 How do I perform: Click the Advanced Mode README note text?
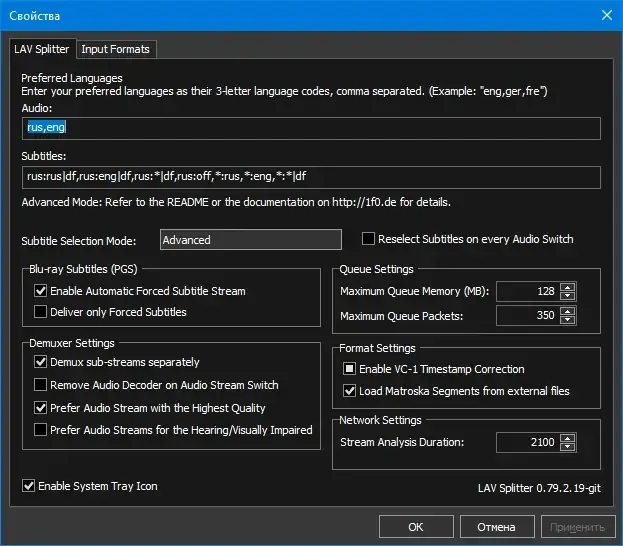[x=236, y=202]
